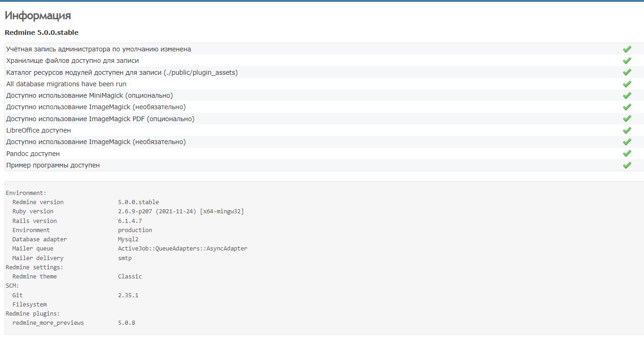Screen dimensions: 644x339
Task: Click the checkmark beside All database migrations row
Action: (x=627, y=84)
